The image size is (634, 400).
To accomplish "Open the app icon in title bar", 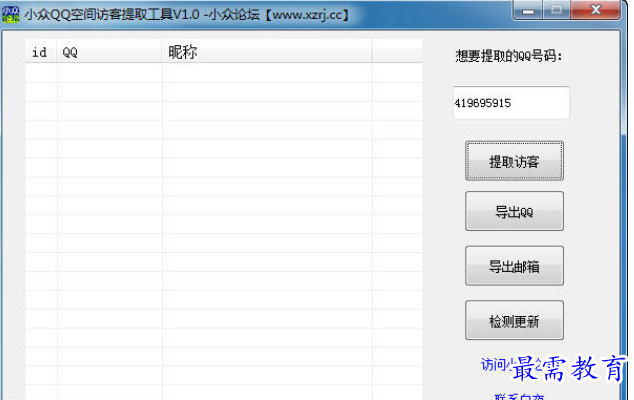I will (x=10, y=14).
